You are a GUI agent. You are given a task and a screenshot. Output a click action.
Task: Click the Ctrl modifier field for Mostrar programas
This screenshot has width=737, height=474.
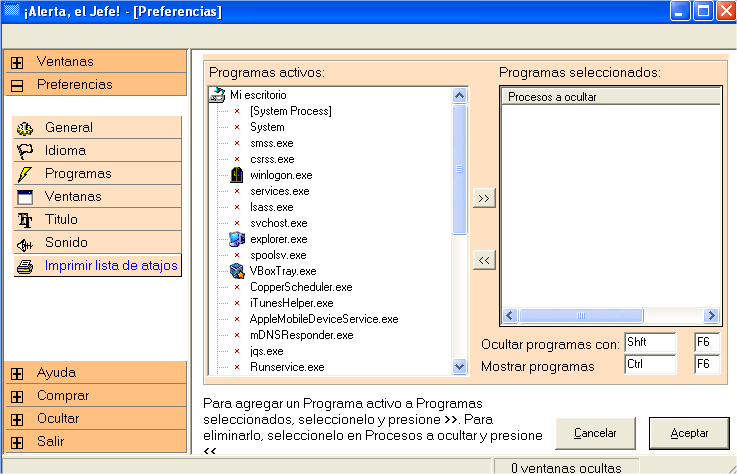click(651, 364)
